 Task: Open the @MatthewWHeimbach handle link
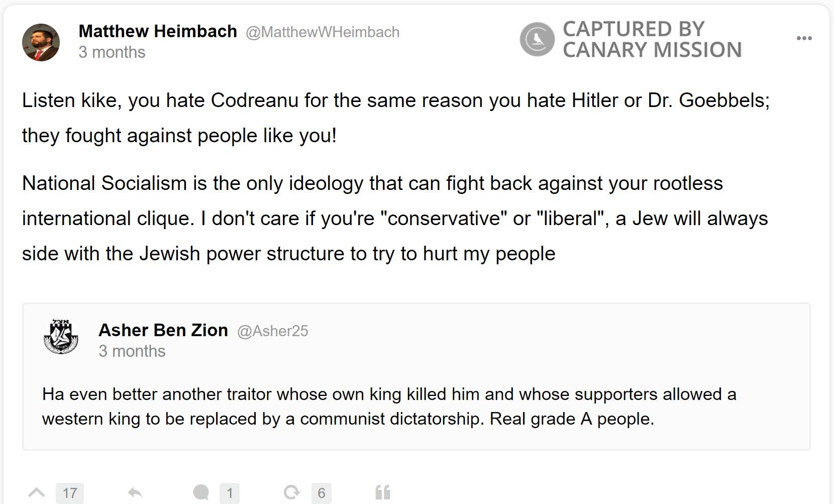[322, 32]
